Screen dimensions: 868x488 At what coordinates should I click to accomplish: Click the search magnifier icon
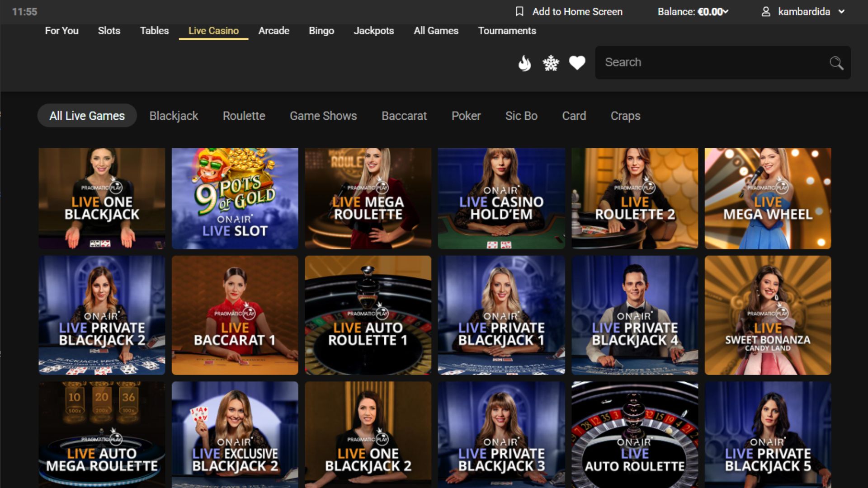click(836, 63)
